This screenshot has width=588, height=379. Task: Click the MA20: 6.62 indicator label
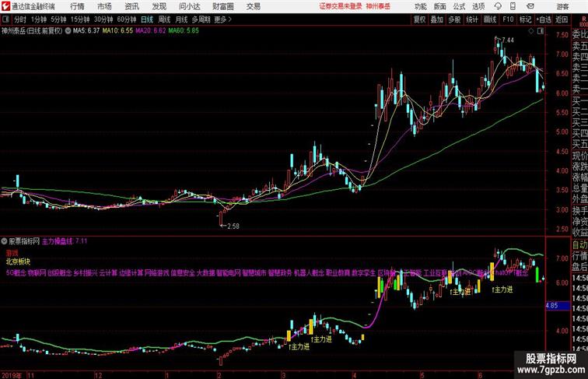pos(150,31)
